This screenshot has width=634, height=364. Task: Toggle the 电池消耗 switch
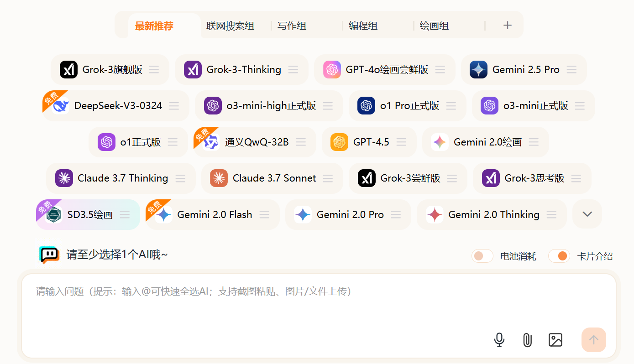482,256
